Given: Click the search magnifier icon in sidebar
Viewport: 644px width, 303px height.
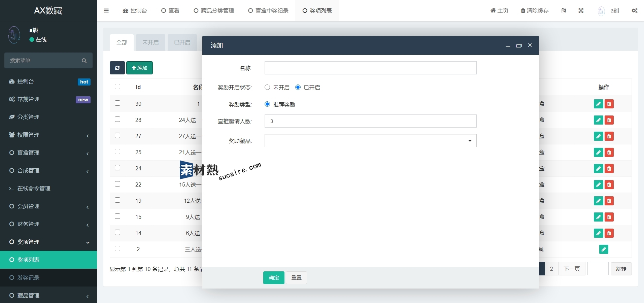Looking at the screenshot, I should click(x=84, y=61).
